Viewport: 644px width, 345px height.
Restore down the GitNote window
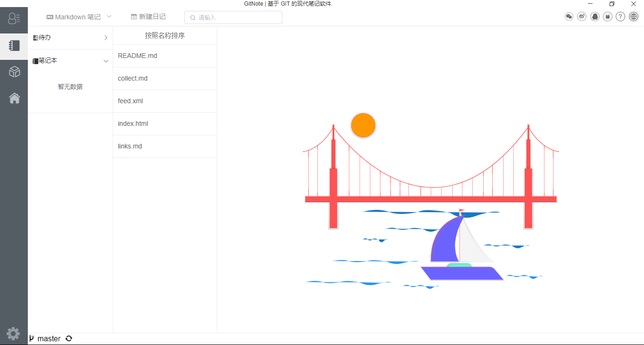click(x=612, y=4)
